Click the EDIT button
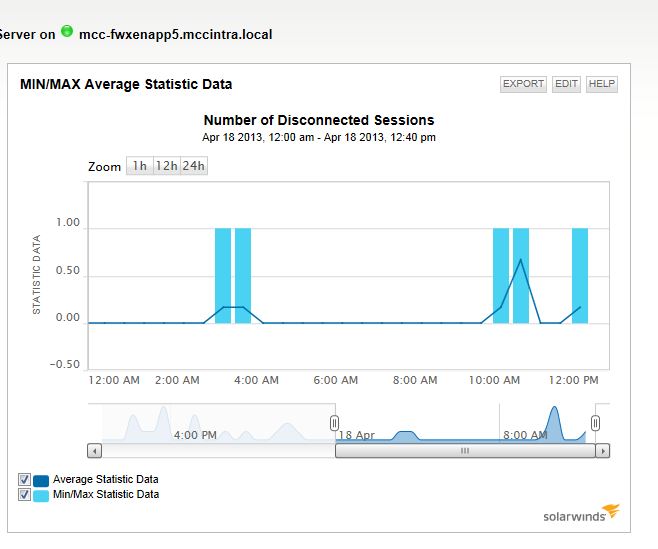This screenshot has height=549, width=658. (566, 84)
